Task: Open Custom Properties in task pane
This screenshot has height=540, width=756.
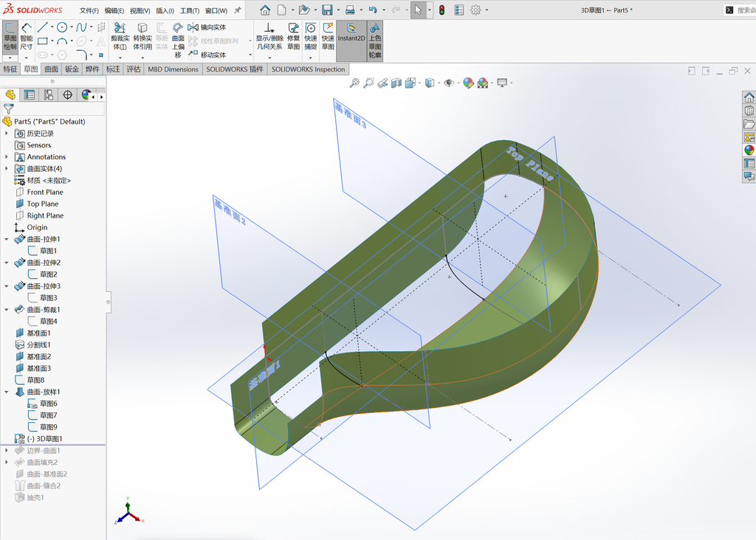Action: point(749,163)
